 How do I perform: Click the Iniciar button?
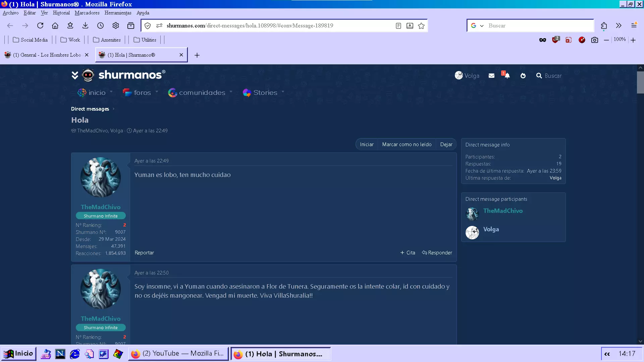point(367,144)
